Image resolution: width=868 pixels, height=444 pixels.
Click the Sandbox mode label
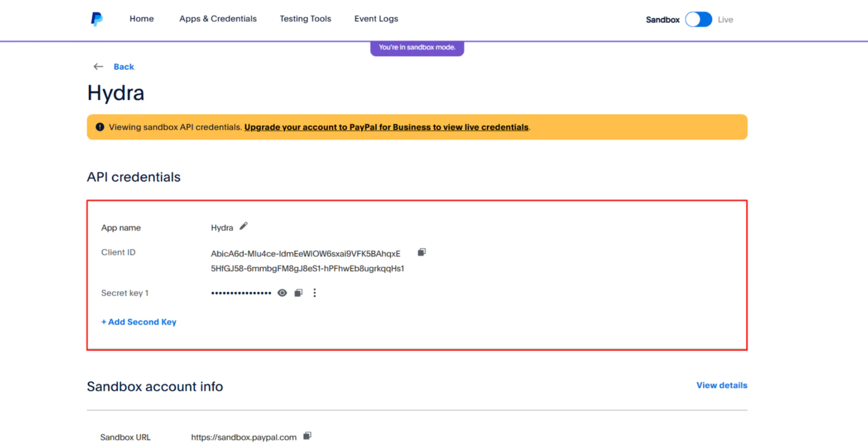[x=662, y=20]
